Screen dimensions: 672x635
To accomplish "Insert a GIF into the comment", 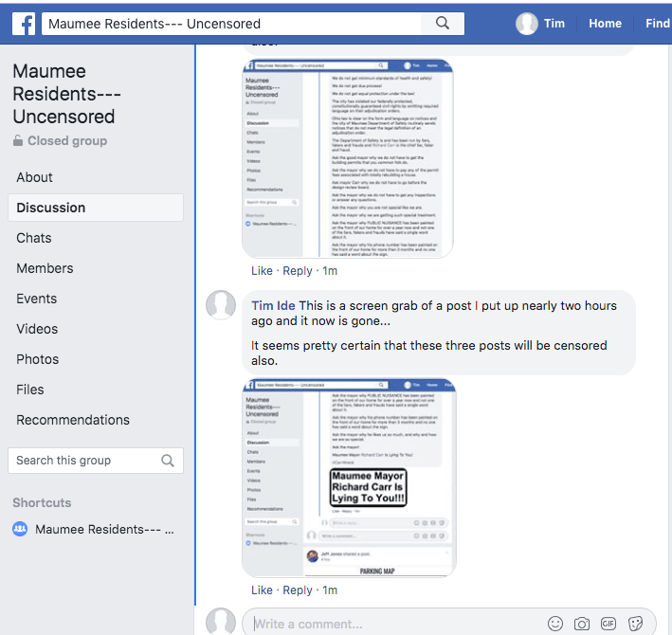I will pyautogui.click(x=608, y=624).
